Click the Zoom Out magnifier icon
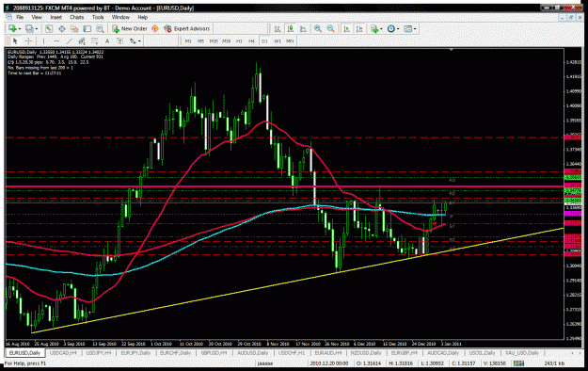The width and height of the screenshot is (588, 371). coord(331,28)
